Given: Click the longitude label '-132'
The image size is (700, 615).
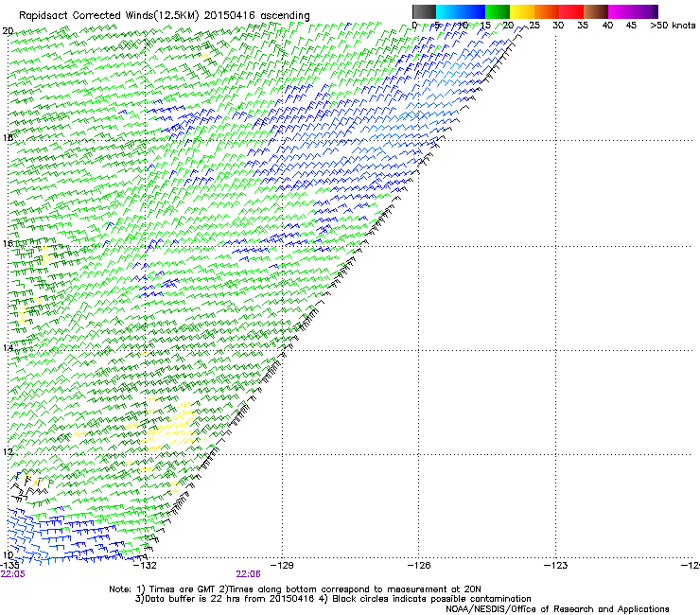Looking at the screenshot, I should (x=146, y=566).
